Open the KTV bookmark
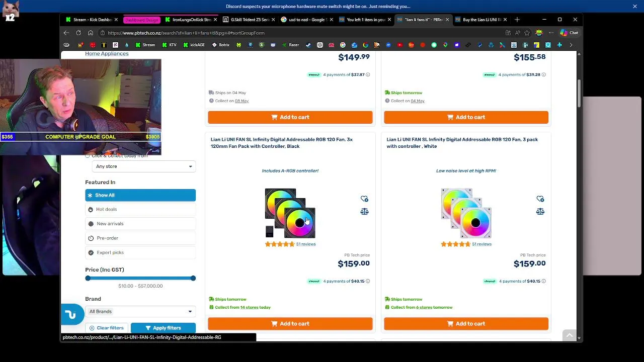 click(x=169, y=45)
